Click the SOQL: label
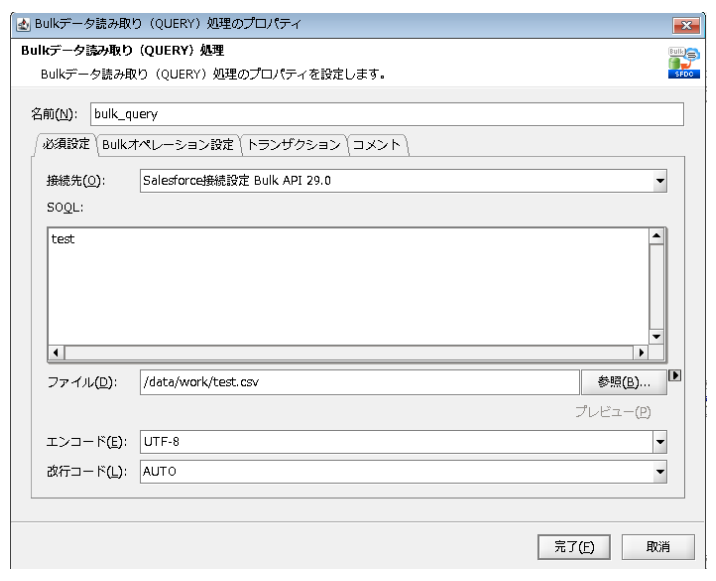This screenshot has width=716, height=581. point(65,207)
